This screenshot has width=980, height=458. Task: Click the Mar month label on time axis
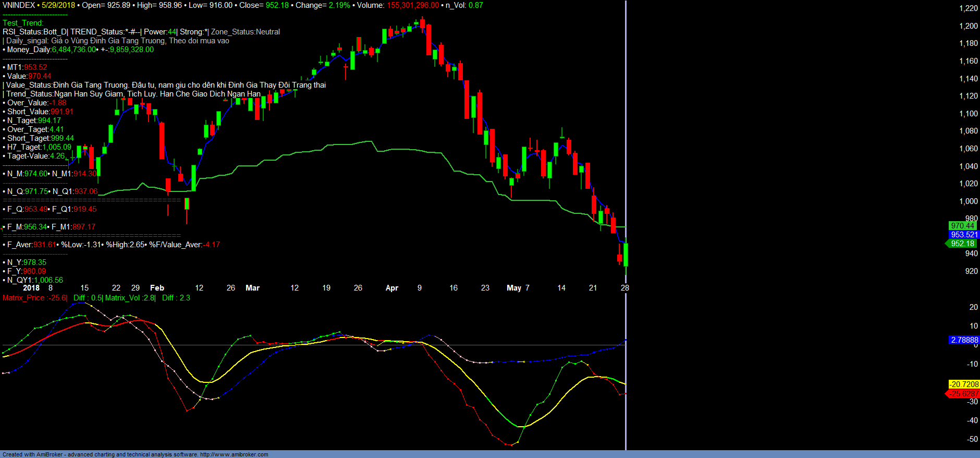pos(252,288)
